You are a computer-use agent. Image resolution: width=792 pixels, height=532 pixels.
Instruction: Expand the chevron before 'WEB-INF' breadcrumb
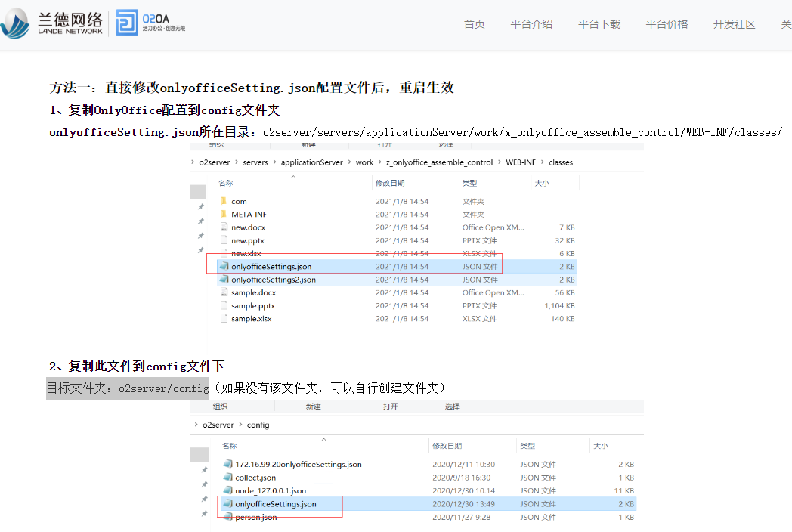coord(500,162)
